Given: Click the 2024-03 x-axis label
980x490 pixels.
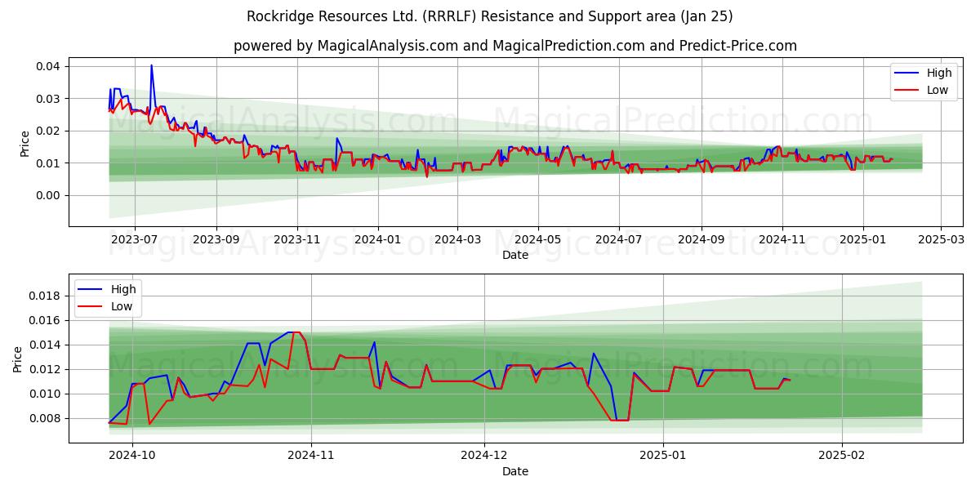Looking at the screenshot, I should click(457, 240).
